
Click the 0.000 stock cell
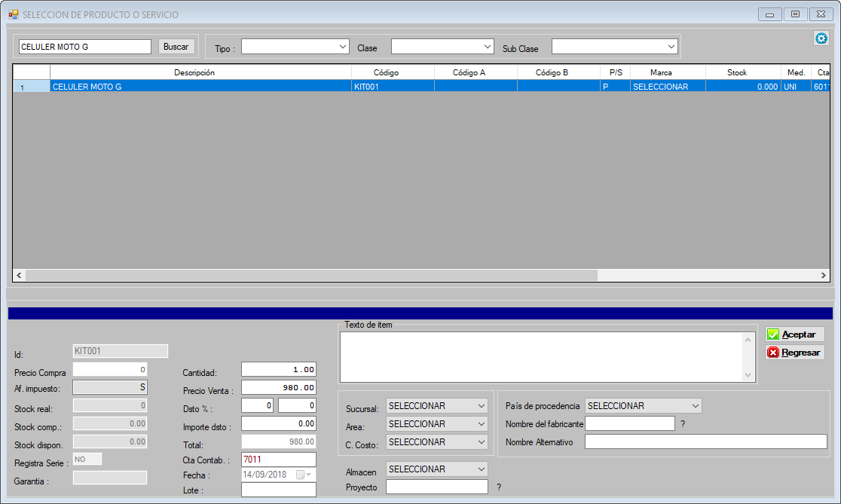pos(743,87)
